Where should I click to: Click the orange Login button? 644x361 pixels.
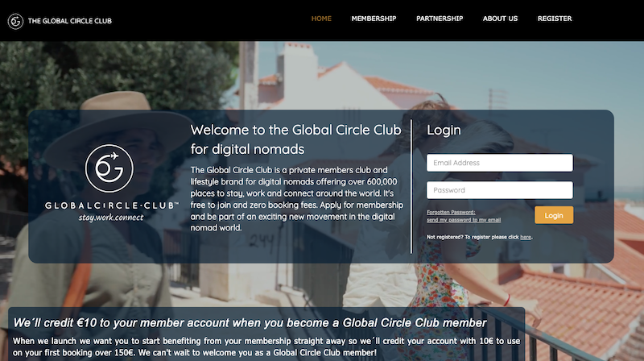[554, 215]
